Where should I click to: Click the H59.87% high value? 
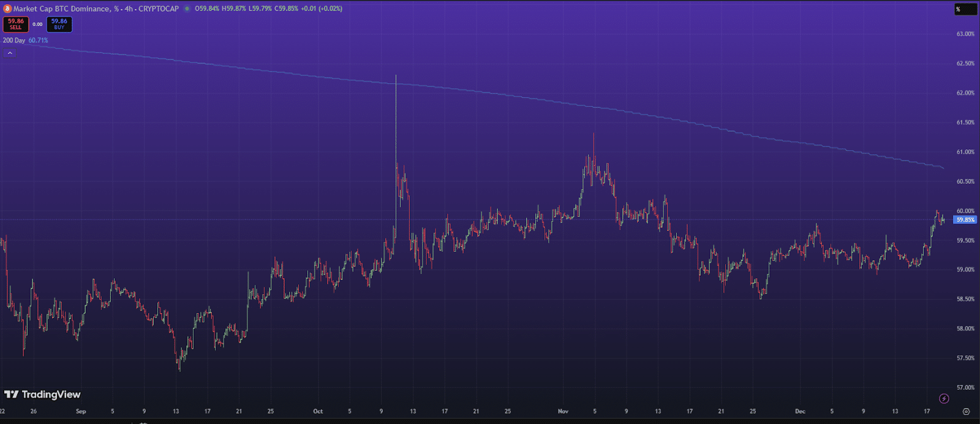click(x=233, y=9)
